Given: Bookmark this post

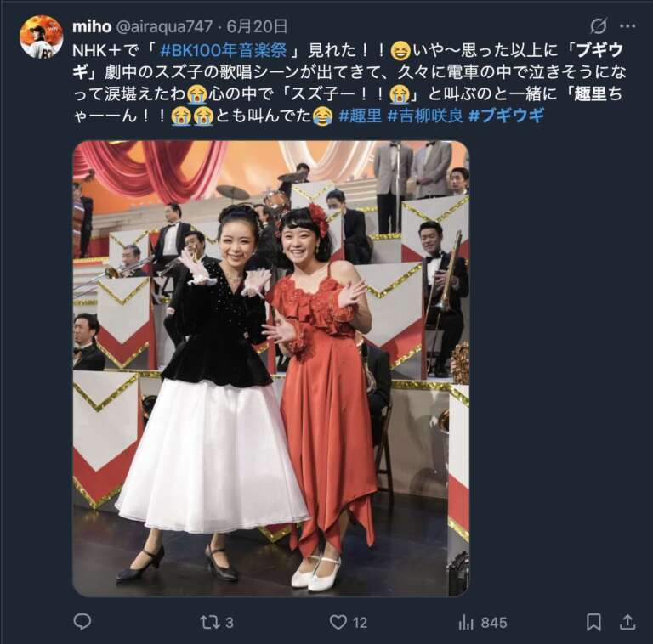Looking at the screenshot, I should [x=593, y=623].
